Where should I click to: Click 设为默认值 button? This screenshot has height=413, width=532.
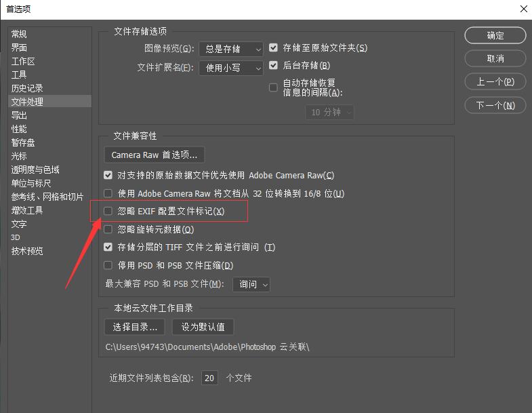point(203,327)
